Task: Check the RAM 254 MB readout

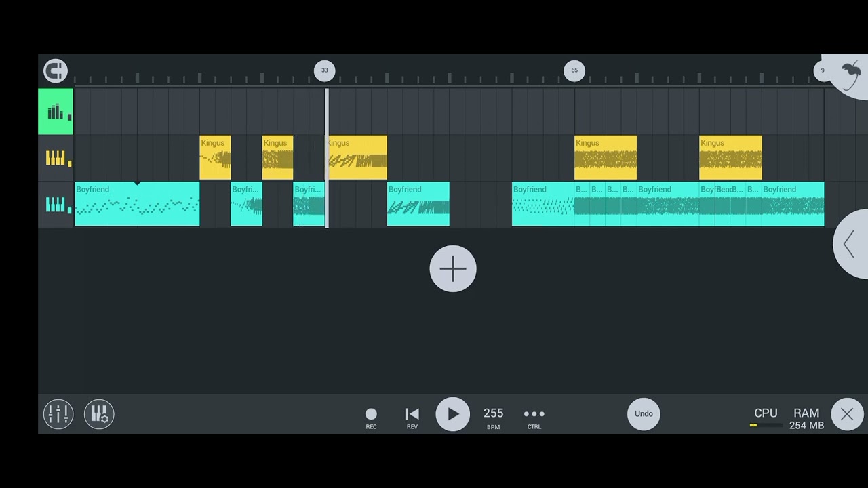Action: tap(806, 419)
